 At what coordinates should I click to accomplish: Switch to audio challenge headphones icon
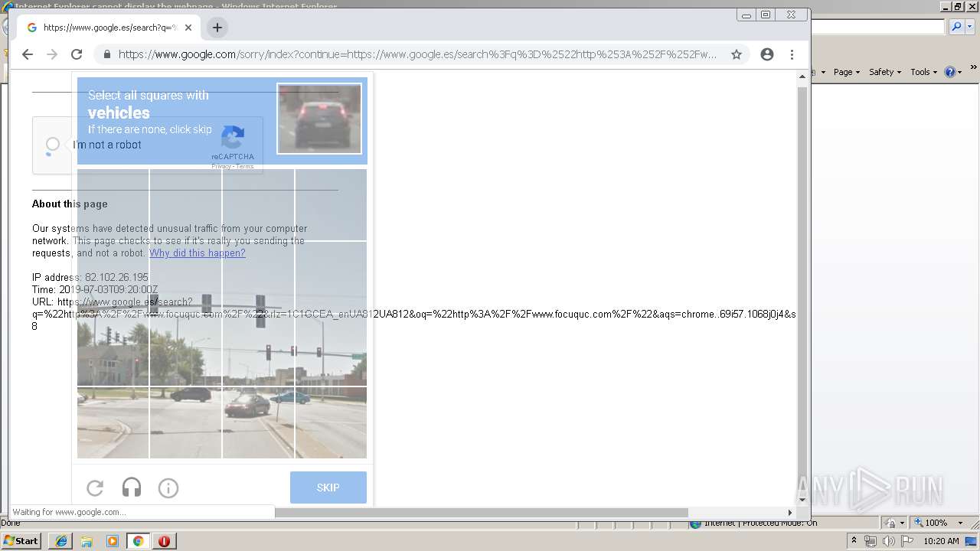point(132,487)
